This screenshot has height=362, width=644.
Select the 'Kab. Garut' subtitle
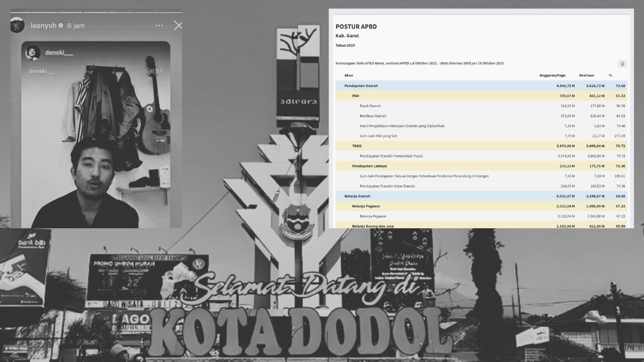[347, 36]
